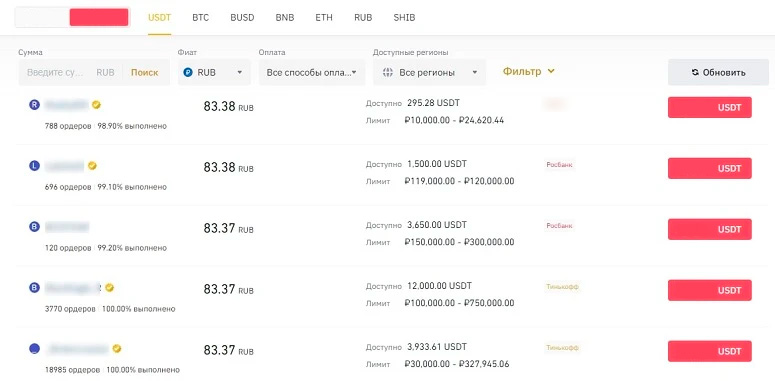Image resolution: width=775 pixels, height=381 pixels.
Task: Select the BNB tab
Action: coord(285,17)
